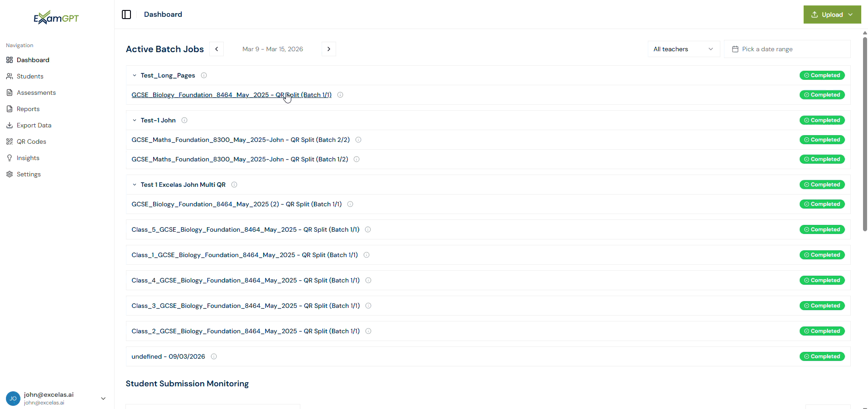
Task: Click info icon beside Maths QR Split Batch 2/2
Action: [x=358, y=140]
